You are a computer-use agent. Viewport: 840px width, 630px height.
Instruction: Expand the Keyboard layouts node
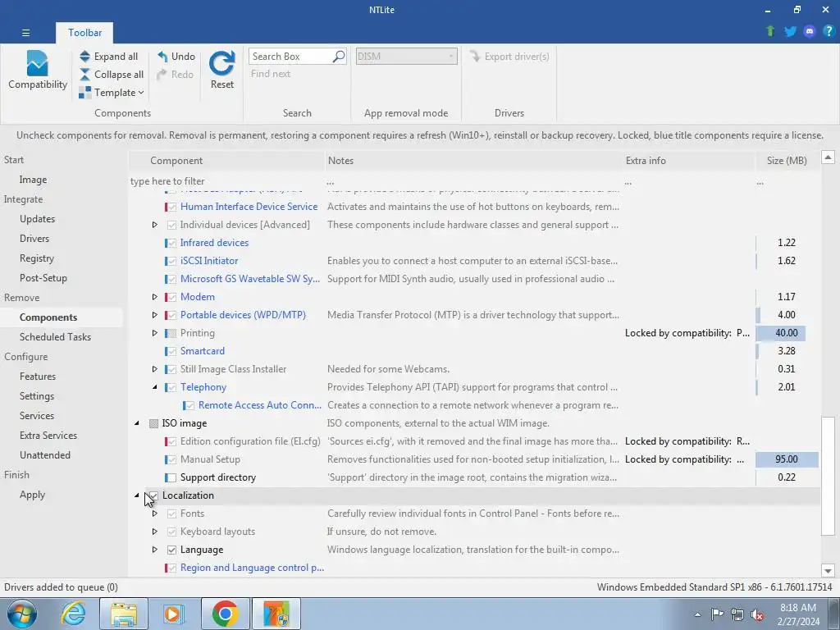154,532
